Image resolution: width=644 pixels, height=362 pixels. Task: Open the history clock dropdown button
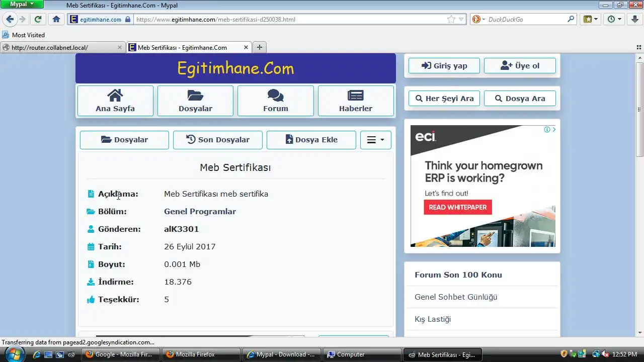tap(614, 19)
